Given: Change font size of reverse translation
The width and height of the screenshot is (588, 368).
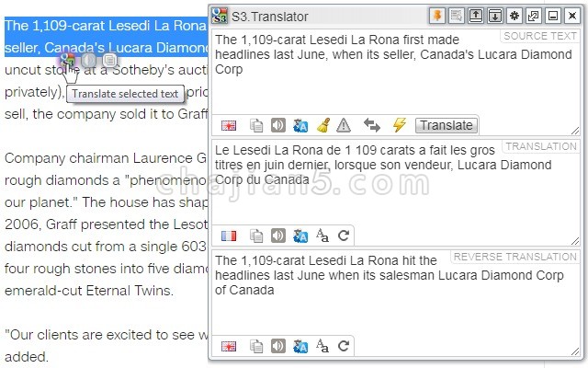Looking at the screenshot, I should (322, 346).
